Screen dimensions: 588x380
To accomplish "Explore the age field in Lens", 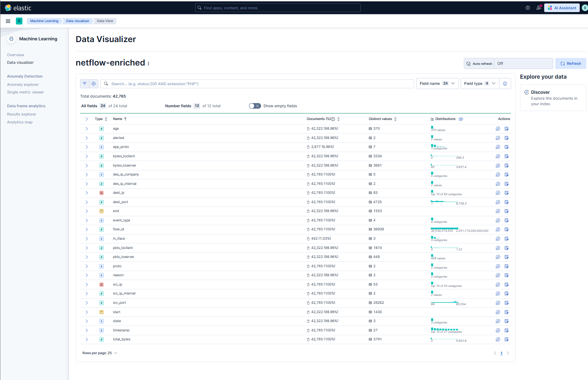I will pyautogui.click(x=498, y=129).
